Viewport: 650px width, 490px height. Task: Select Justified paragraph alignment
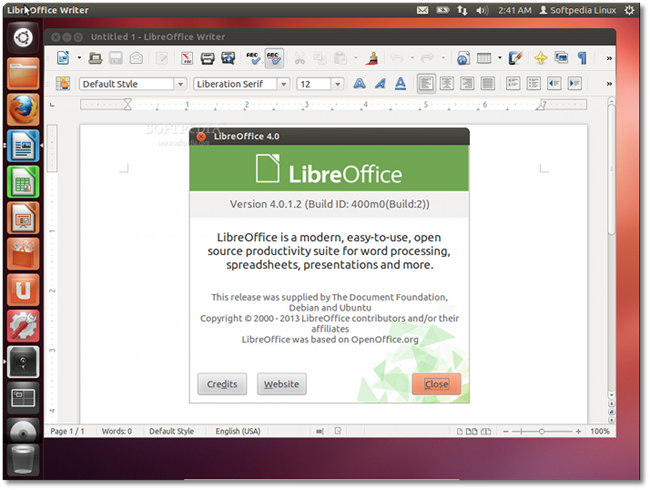[488, 83]
